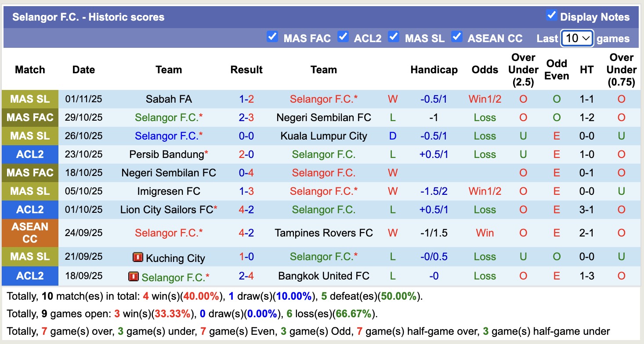This screenshot has height=344, width=644.
Task: Select the MAS SL filter label
Action: point(424,38)
